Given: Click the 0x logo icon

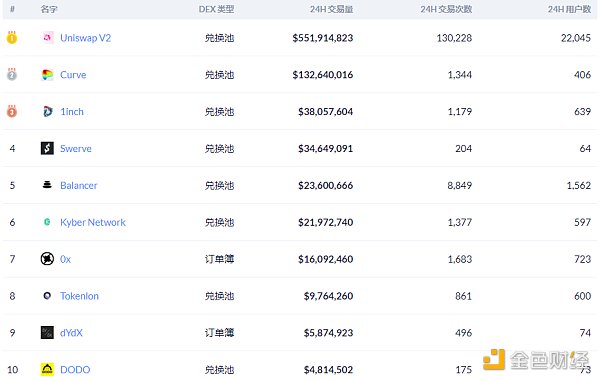Looking at the screenshot, I should coord(47,259).
